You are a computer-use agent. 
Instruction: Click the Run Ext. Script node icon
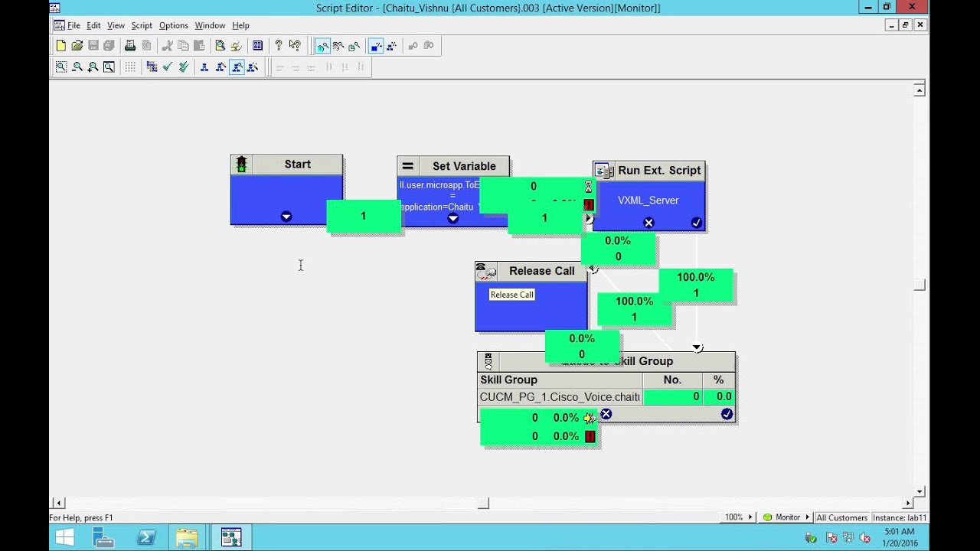pyautogui.click(x=605, y=171)
